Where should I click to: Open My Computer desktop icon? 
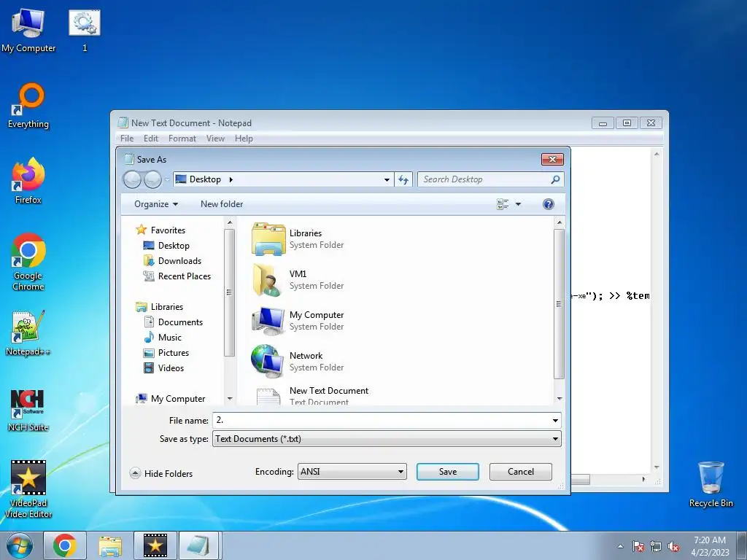28,31
